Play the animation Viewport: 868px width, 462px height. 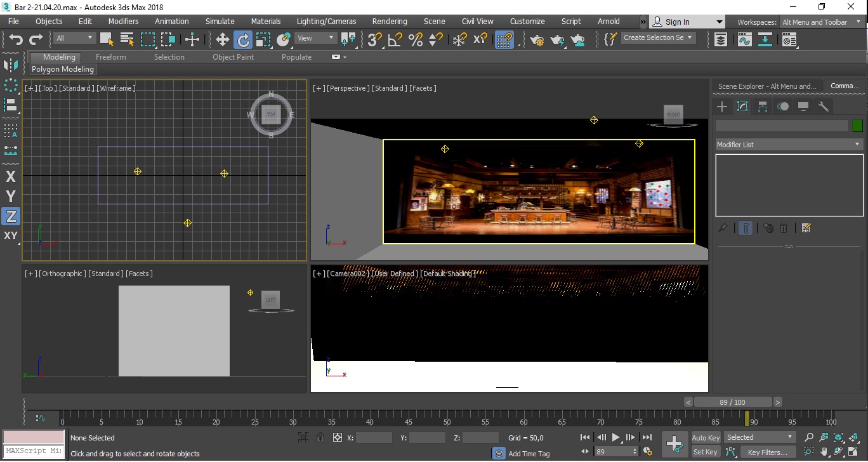point(616,437)
